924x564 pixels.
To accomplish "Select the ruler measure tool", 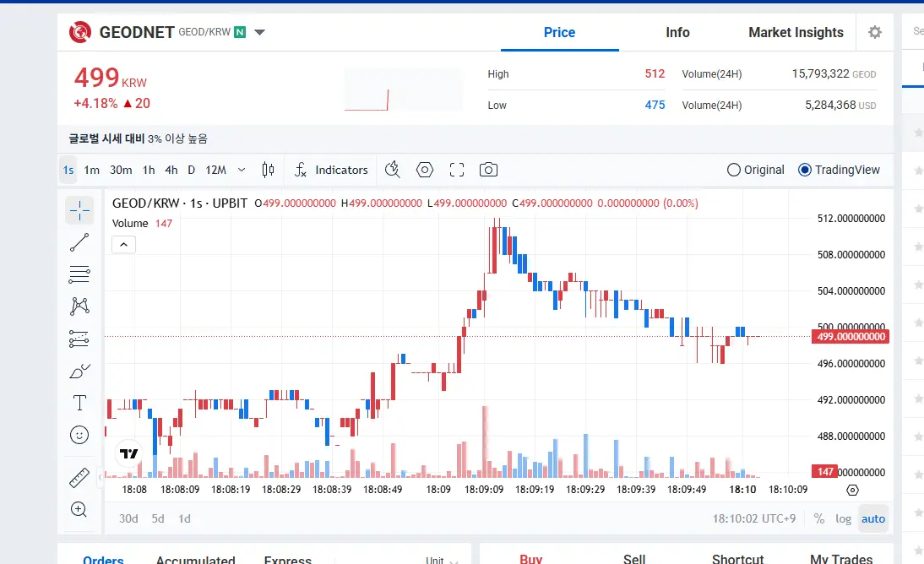I will tap(79, 478).
